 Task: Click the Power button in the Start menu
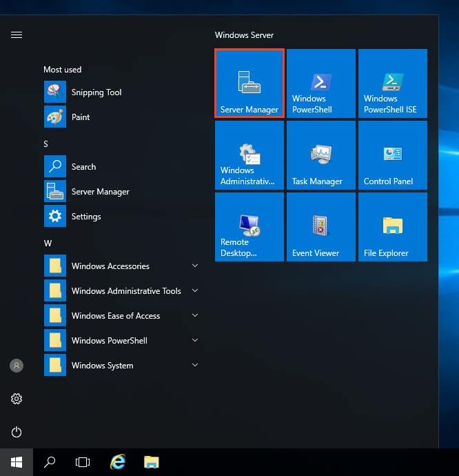coord(17,432)
